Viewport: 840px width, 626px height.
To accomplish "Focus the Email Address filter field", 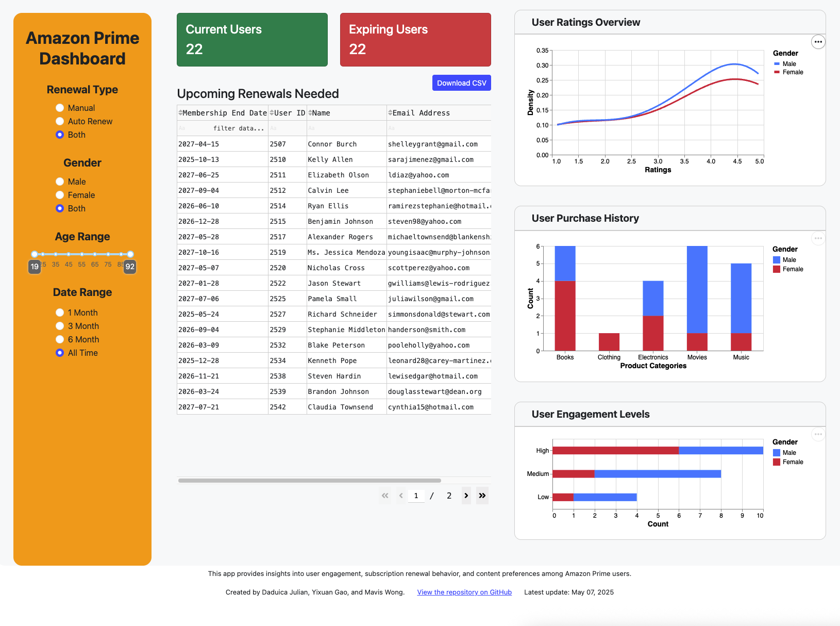I will coord(439,128).
